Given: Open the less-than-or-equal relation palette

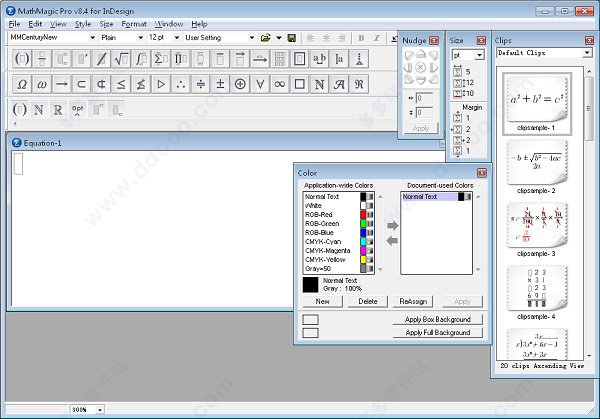Looking at the screenshot, I should tap(121, 84).
